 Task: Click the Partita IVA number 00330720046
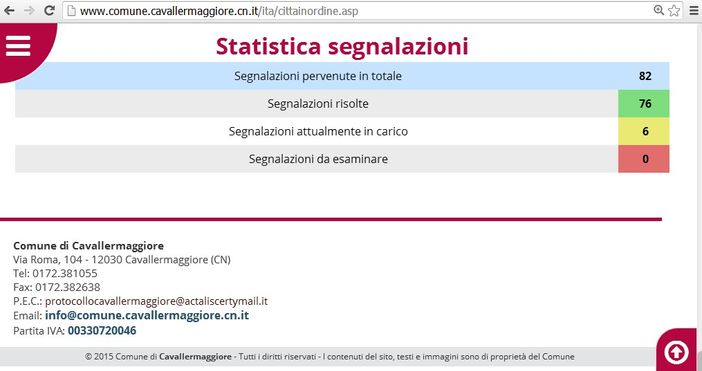[102, 331]
